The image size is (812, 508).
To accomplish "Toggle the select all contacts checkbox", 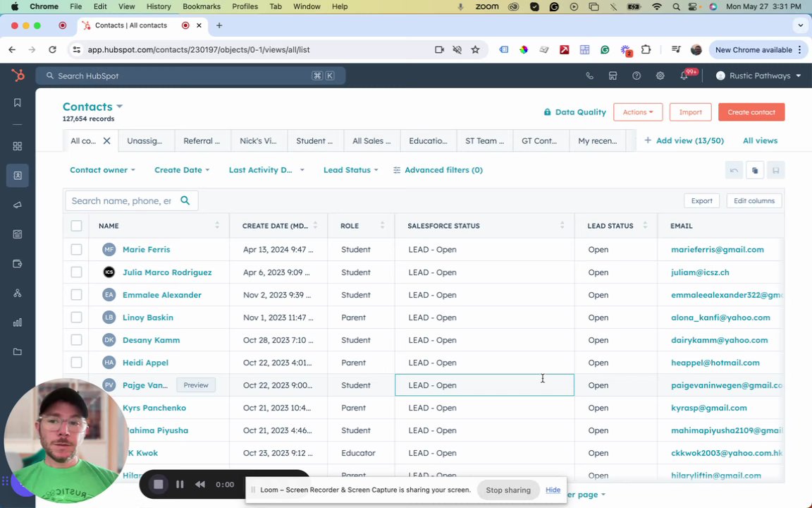I will 76,226.
